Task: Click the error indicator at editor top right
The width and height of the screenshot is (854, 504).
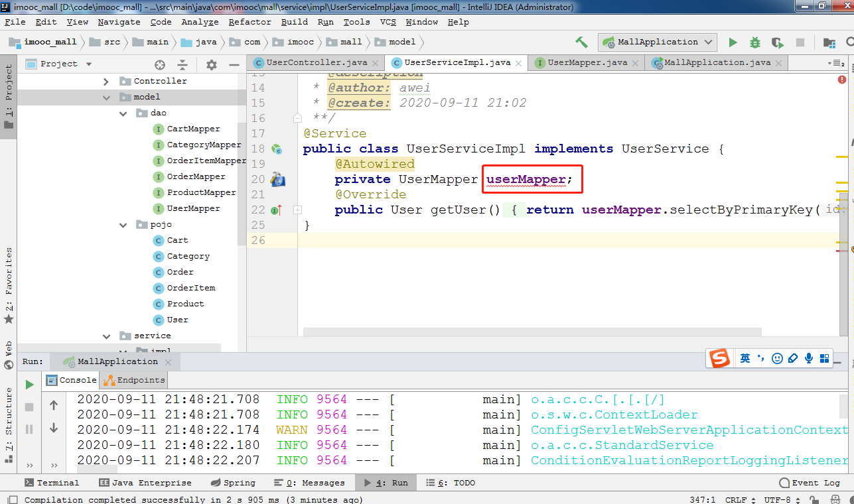Action: pos(842,79)
